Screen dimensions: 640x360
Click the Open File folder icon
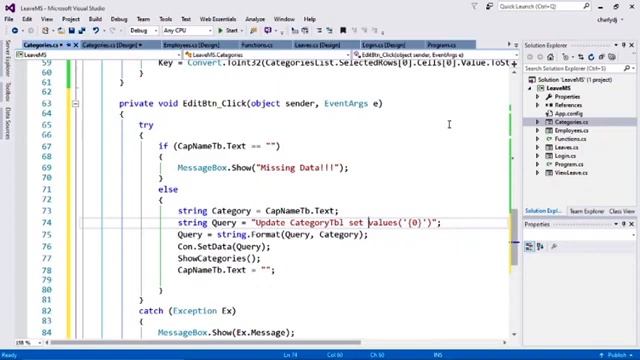61,31
